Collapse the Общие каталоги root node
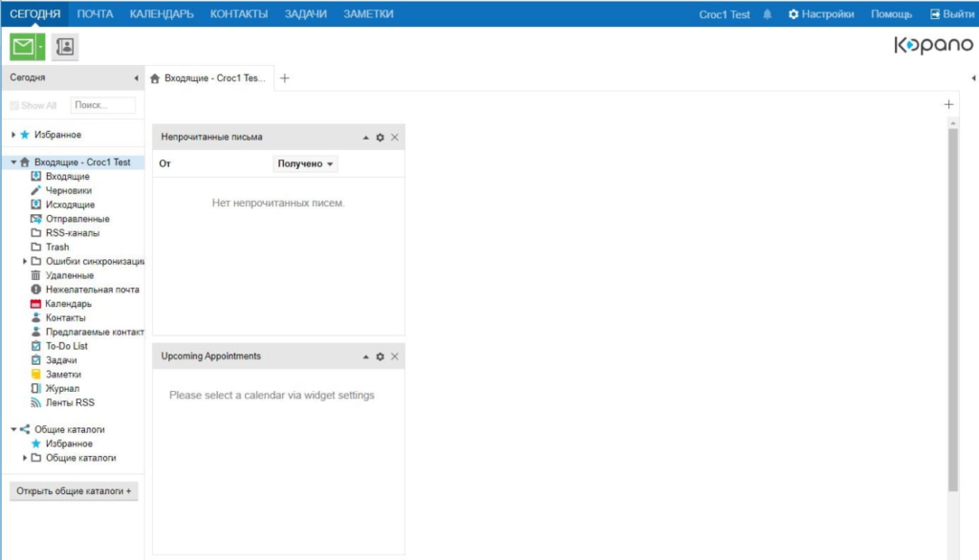This screenshot has height=560, width=979. pos(13,429)
